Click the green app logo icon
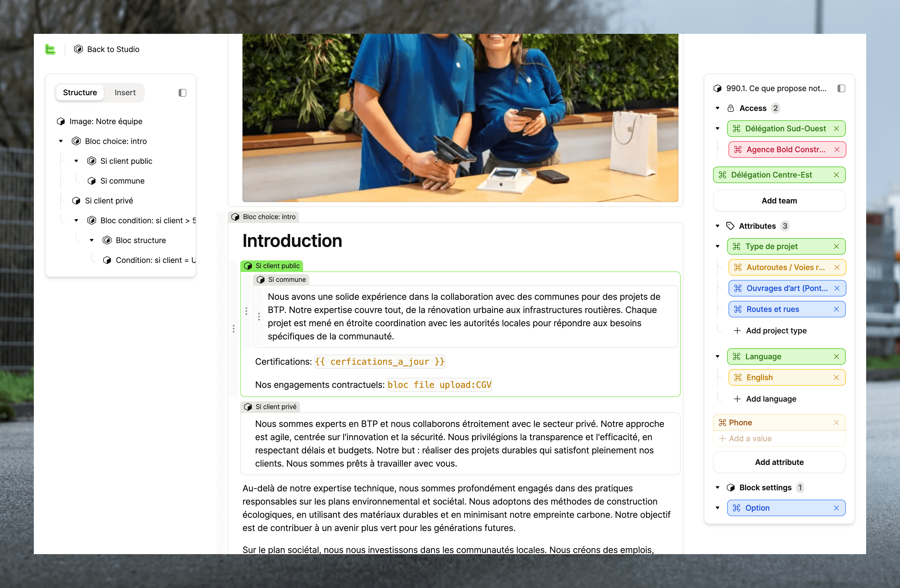 50,49
